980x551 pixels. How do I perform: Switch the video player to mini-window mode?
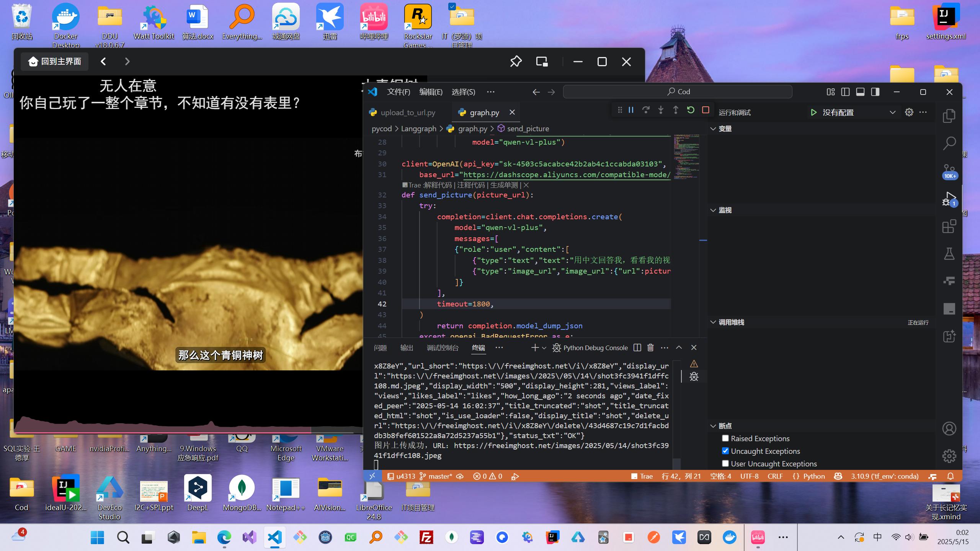coord(542,62)
